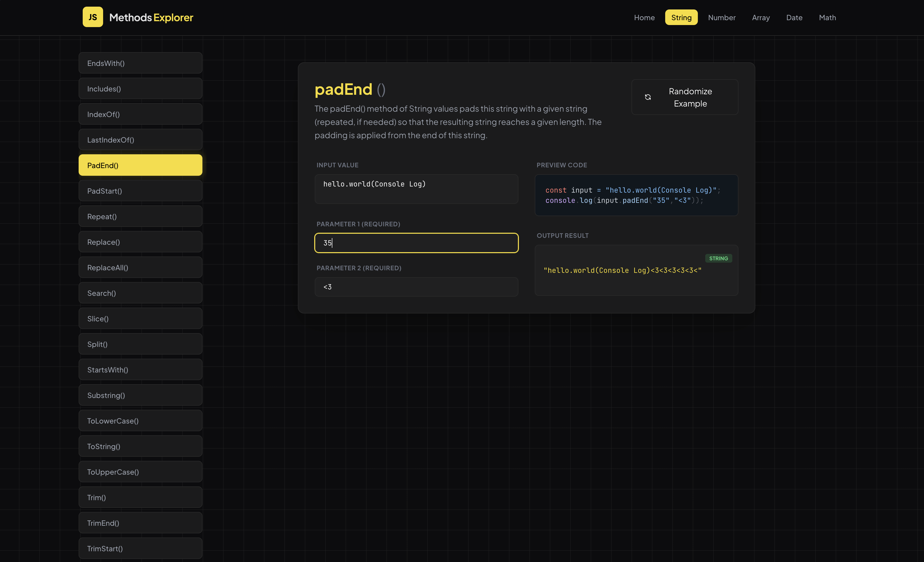
Task: Click the Methods Explorer title link
Action: click(x=151, y=17)
